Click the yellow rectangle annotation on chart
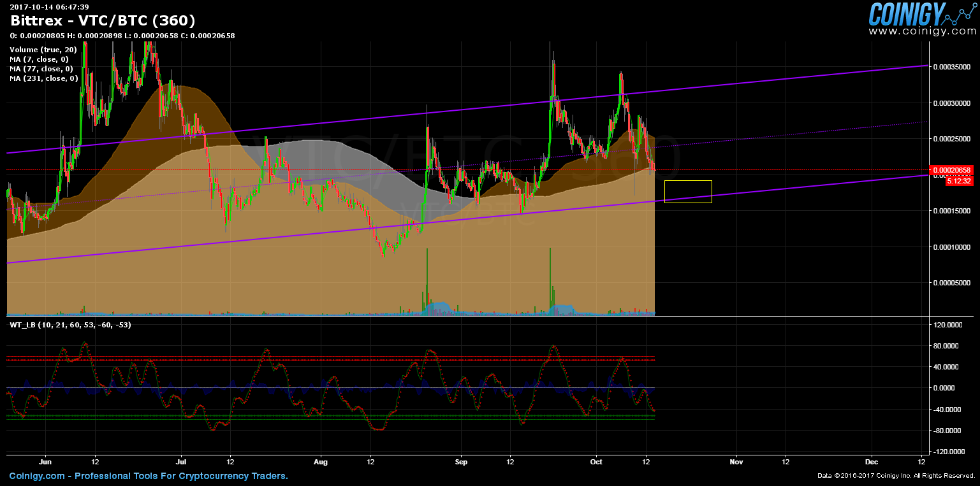The height and width of the screenshot is (486, 980). click(x=688, y=190)
